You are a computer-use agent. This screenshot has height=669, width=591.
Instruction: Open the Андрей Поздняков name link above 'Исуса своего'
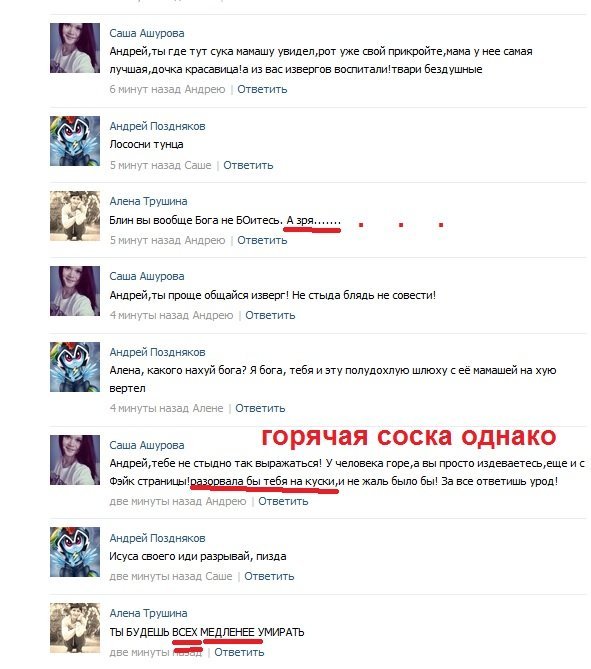157,538
